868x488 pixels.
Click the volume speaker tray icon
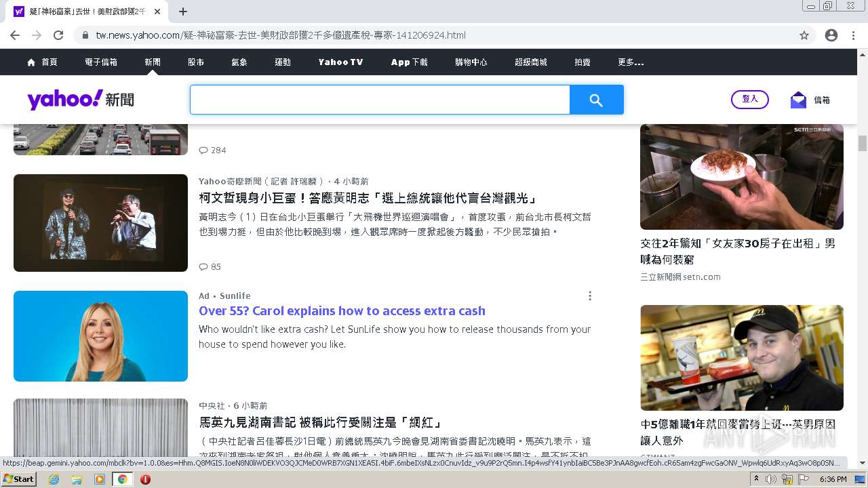pyautogui.click(x=772, y=479)
